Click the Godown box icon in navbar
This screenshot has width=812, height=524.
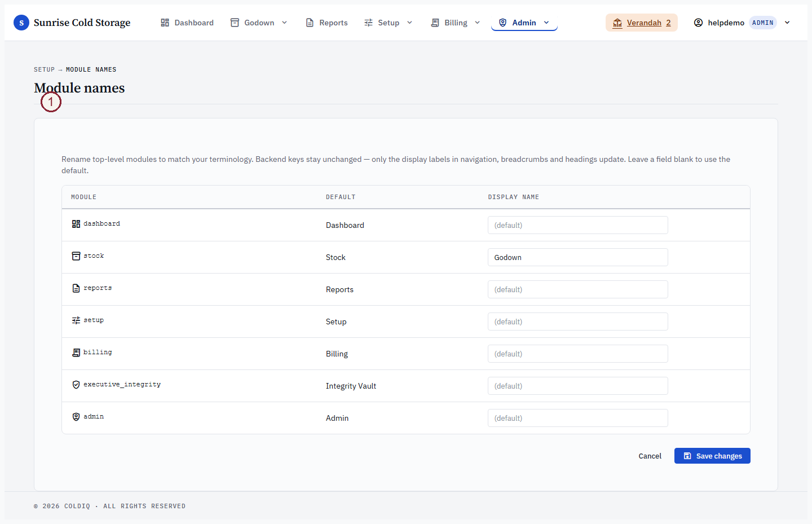(235, 23)
